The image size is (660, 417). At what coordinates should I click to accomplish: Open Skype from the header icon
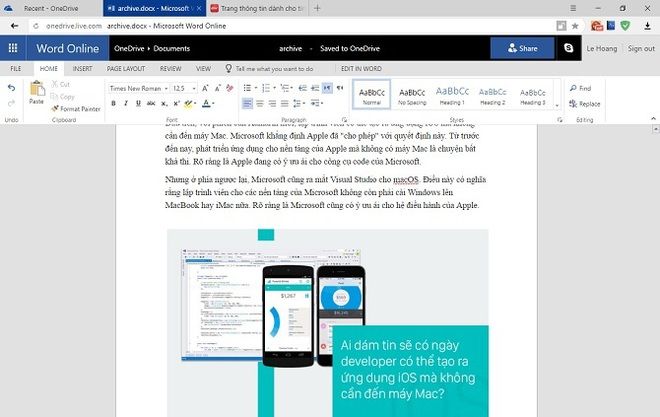tap(569, 48)
